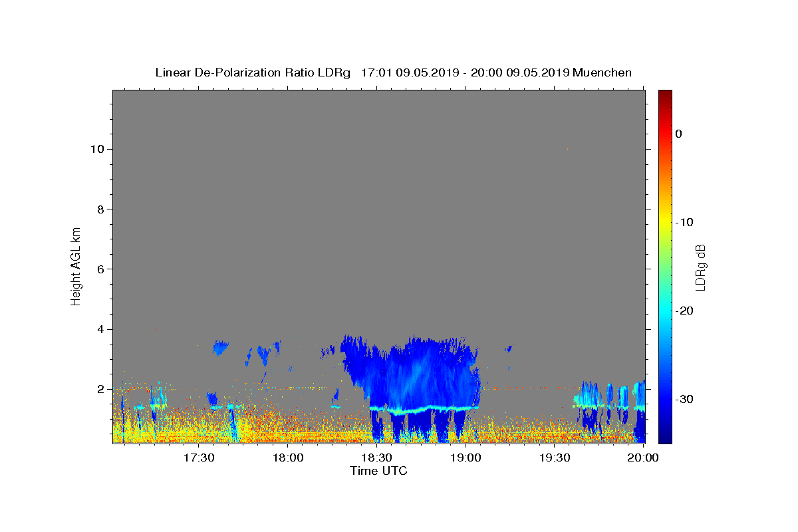798x532 pixels.
Task: Click the plot title 'Linear De-Polarization Ratio LDRg'
Action: pos(253,72)
